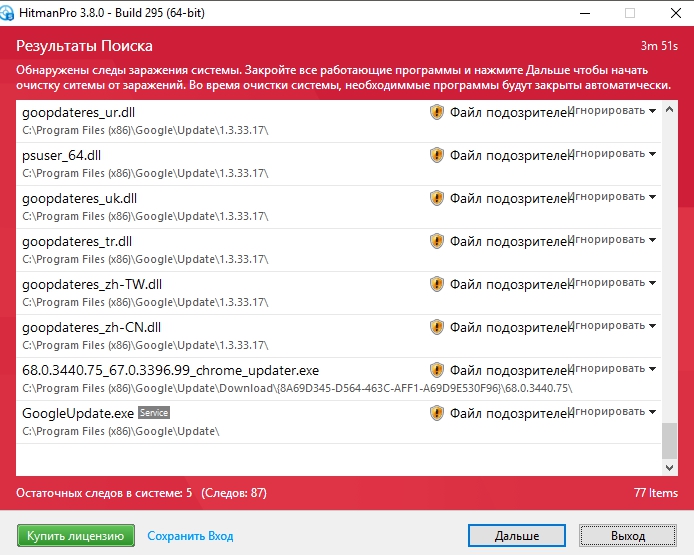Click the HitmanPro app icon in title bar
This screenshot has height=555, width=694.
pos(6,13)
